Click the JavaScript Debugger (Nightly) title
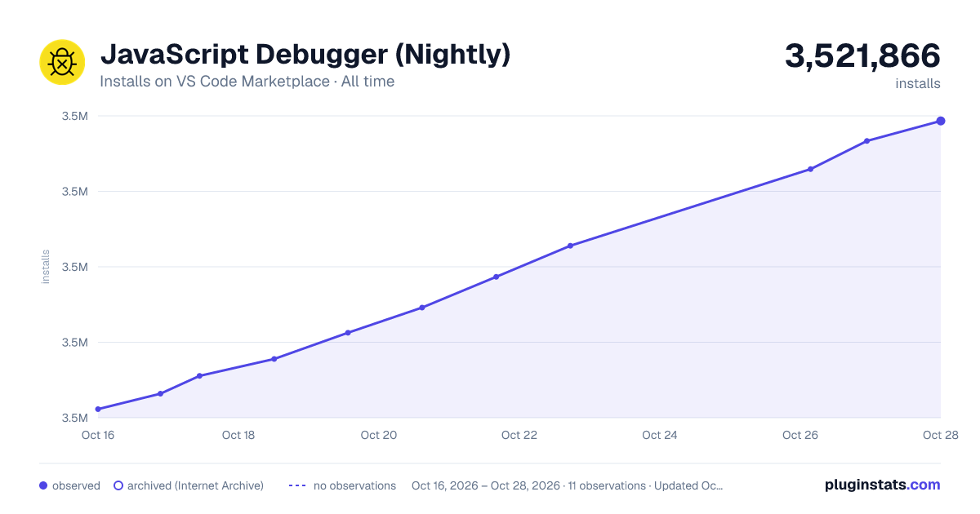Image resolution: width=980 pixels, height=514 pixels. click(x=305, y=54)
